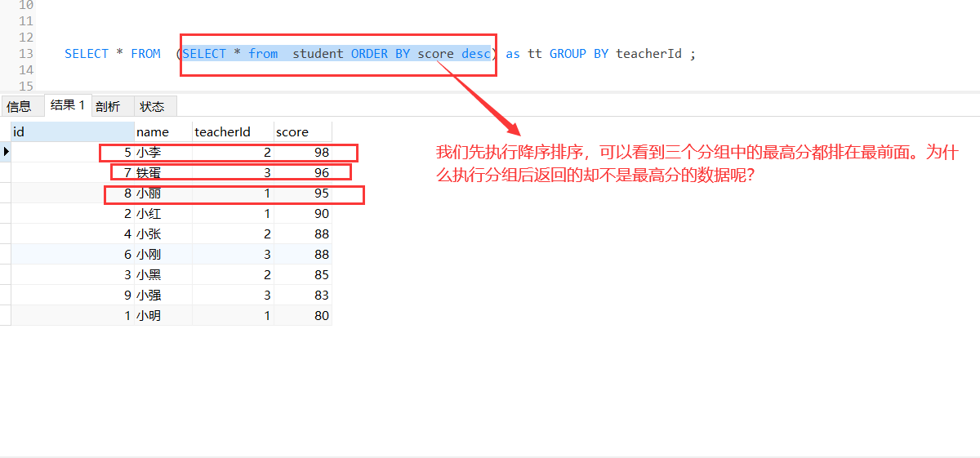980x458 pixels.
Task: Sort by the id column header
Action: tap(73, 131)
